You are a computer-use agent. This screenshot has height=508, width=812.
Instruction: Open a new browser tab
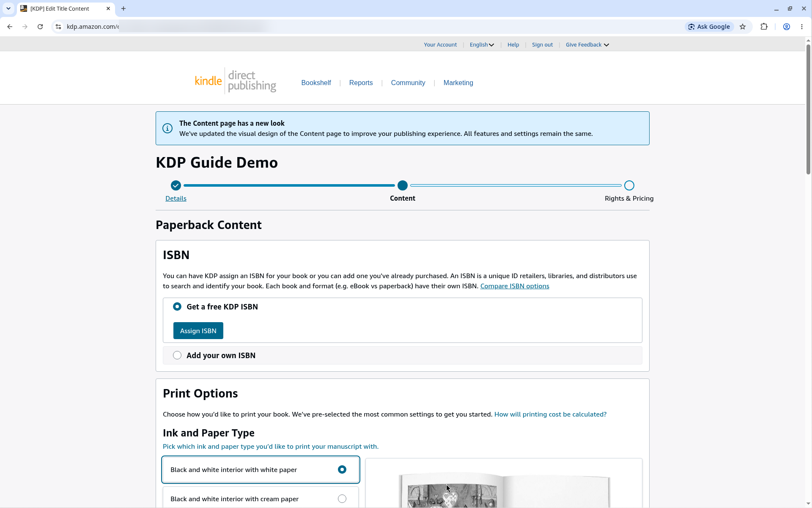click(123, 8)
